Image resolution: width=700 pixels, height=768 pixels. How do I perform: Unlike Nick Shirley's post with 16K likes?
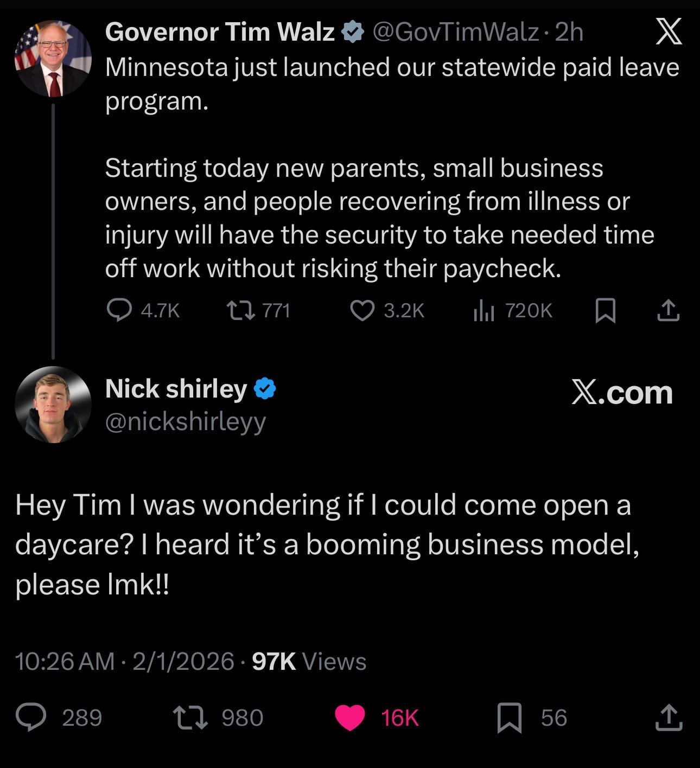pos(350,717)
